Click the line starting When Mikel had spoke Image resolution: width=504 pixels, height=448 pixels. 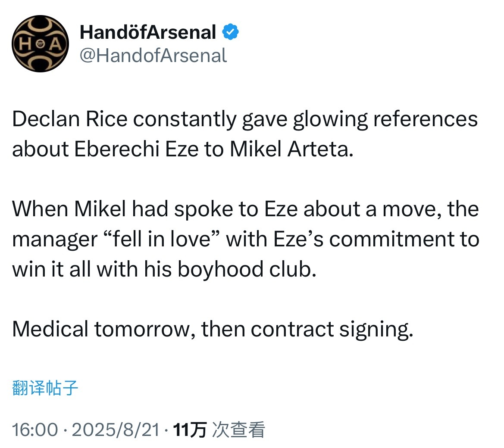(246, 209)
